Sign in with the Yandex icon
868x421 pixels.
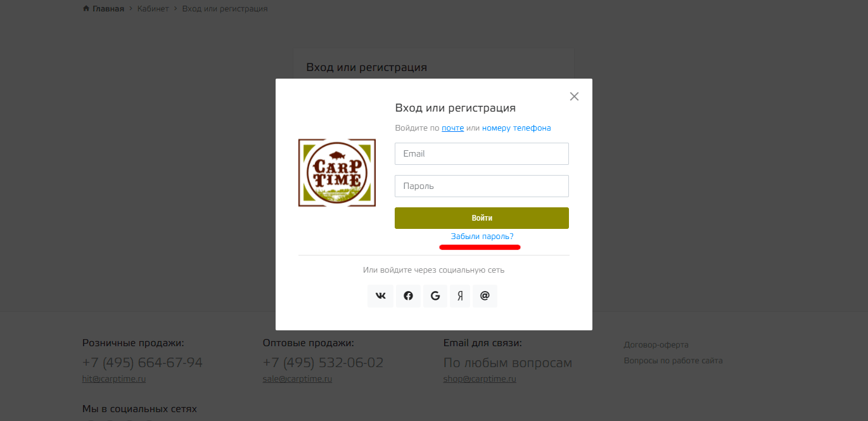461,296
